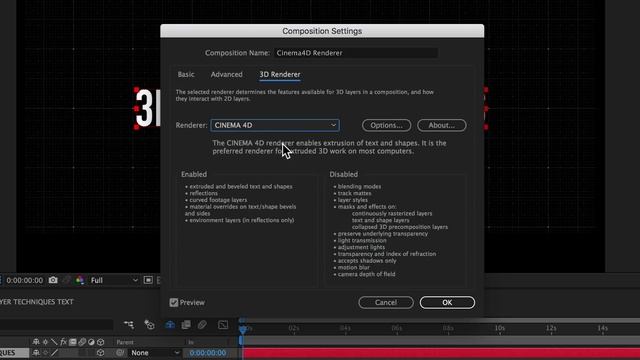
Task: Toggle quality switch on the selected layer
Action: pyautogui.click(x=54, y=353)
